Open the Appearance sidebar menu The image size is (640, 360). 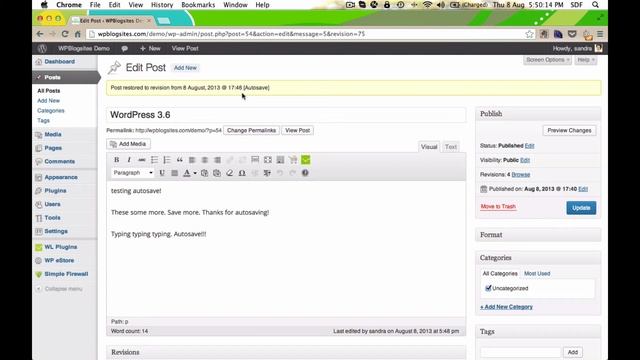pos(61,178)
